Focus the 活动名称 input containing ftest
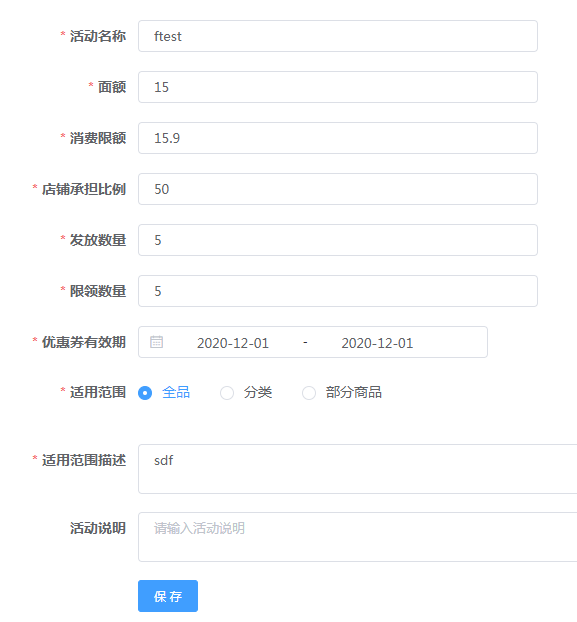Image resolution: width=577 pixels, height=622 pixels. pos(338,36)
